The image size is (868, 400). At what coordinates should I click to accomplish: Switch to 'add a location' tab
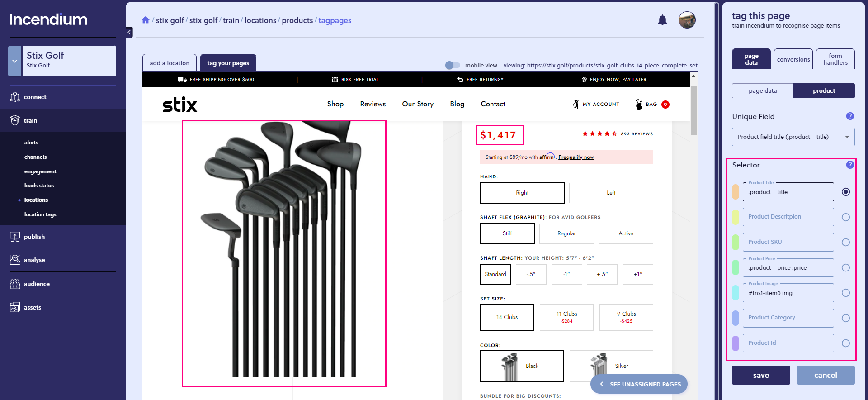coord(170,63)
